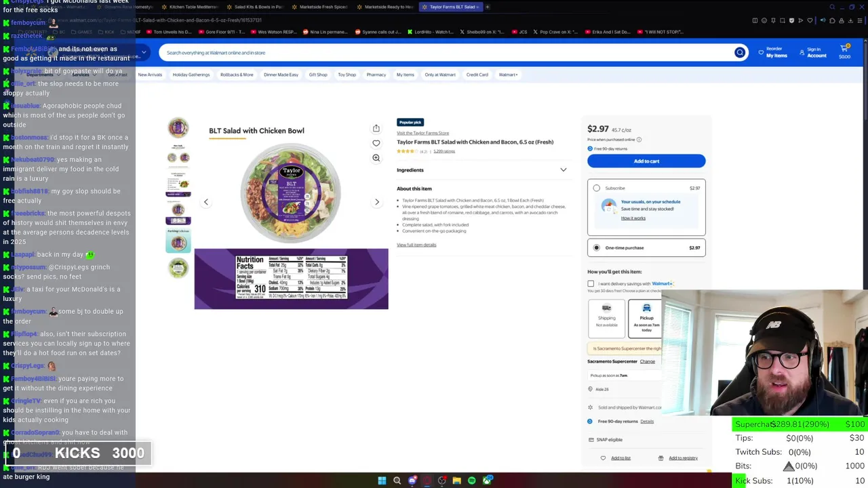868x488 pixels.
Task: Click Add to list link
Action: 620,458
